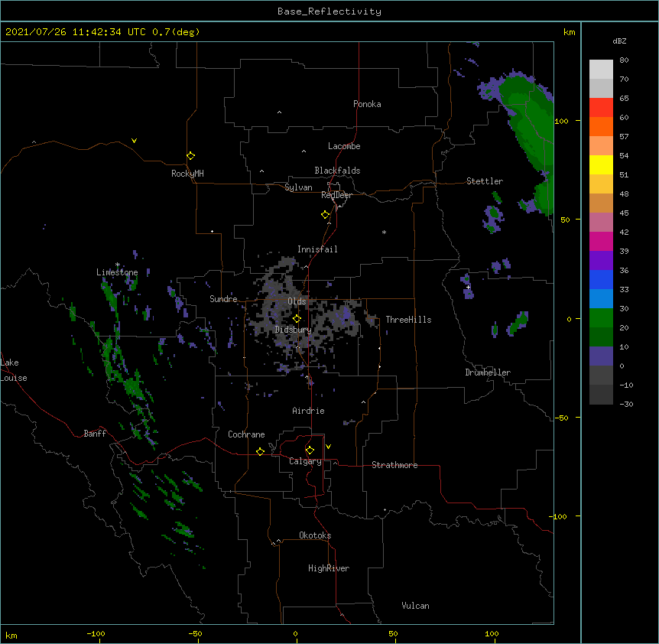Select the Banff label
This screenshot has height=644, width=659.
point(95,434)
